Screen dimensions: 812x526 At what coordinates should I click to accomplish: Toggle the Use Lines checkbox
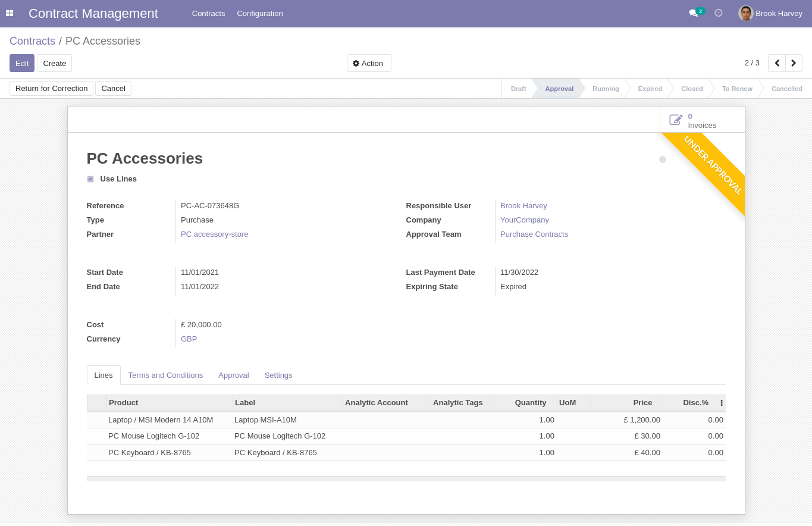click(x=90, y=179)
